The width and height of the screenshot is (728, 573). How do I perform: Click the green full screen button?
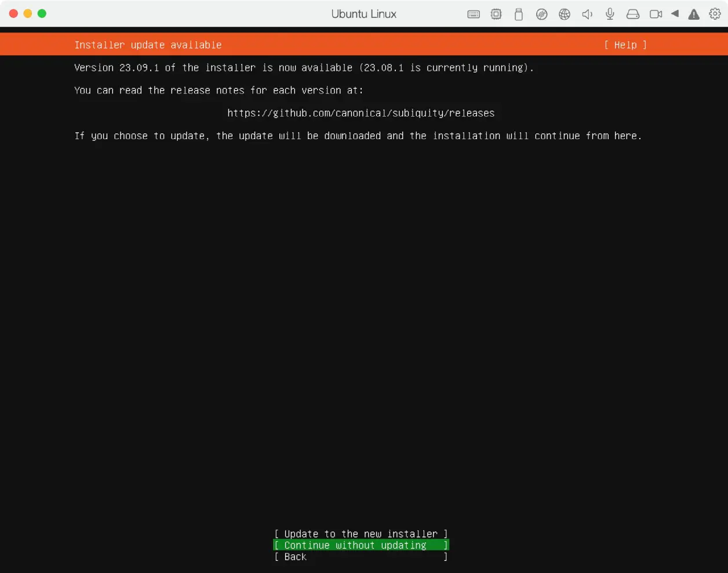[42, 13]
